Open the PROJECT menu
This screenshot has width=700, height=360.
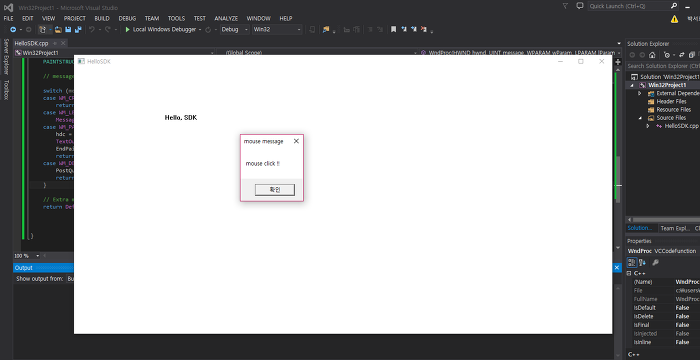tap(75, 18)
